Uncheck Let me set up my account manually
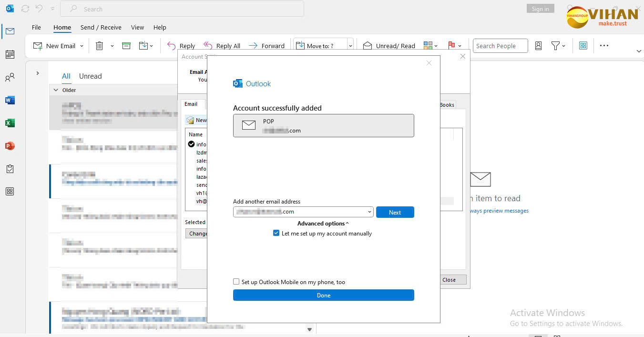 point(276,234)
